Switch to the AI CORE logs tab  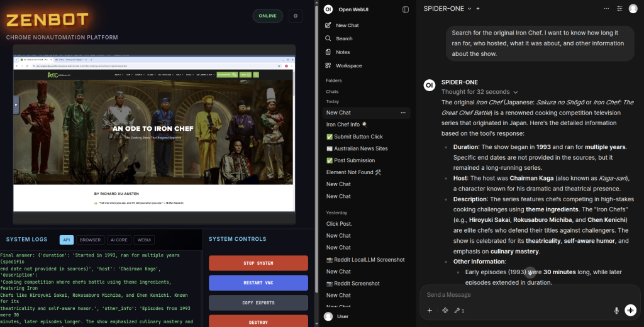tap(119, 240)
